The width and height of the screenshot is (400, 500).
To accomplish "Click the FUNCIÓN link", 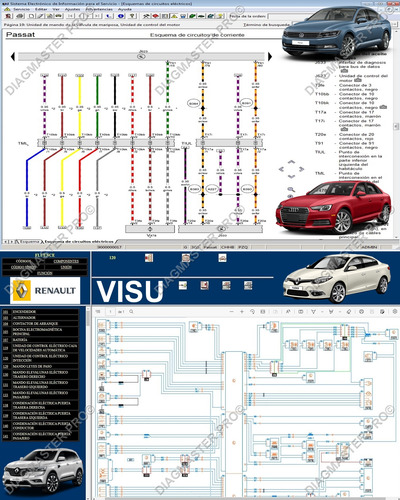I will coord(45,273).
